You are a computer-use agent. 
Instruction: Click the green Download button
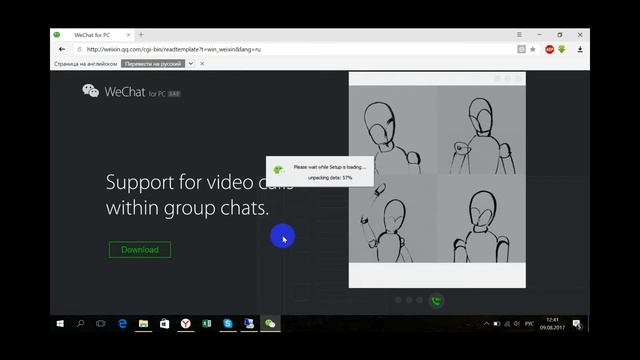[140, 250]
